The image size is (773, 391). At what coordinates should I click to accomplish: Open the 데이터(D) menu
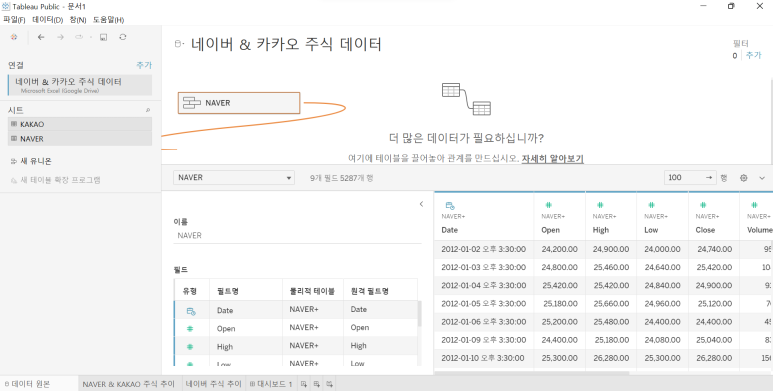(48, 20)
